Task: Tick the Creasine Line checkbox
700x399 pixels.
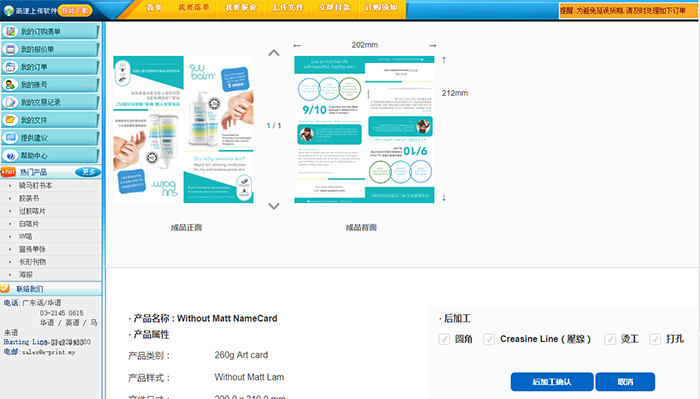Action: [x=489, y=339]
